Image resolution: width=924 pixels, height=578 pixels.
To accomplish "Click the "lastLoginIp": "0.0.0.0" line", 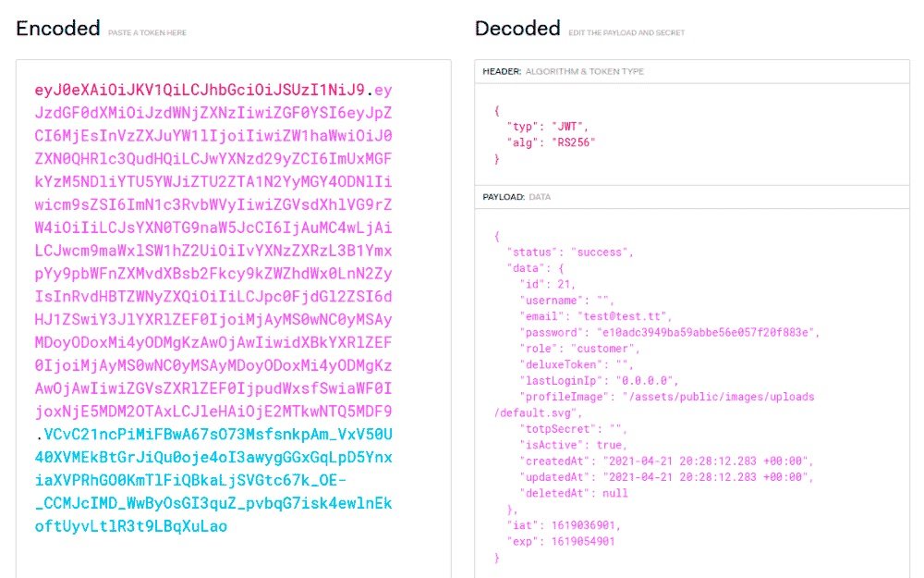I will coord(599,380).
